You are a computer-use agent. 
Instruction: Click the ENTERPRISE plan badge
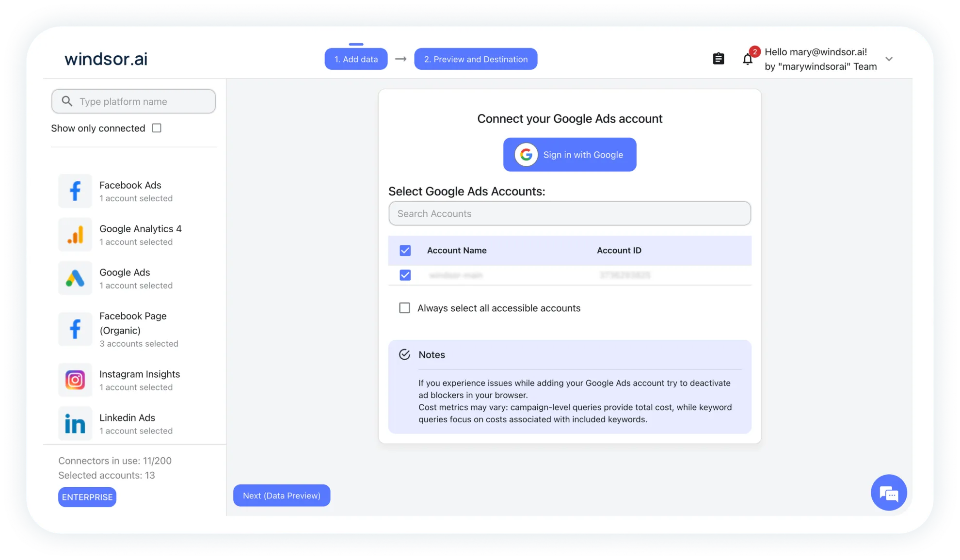[87, 497]
